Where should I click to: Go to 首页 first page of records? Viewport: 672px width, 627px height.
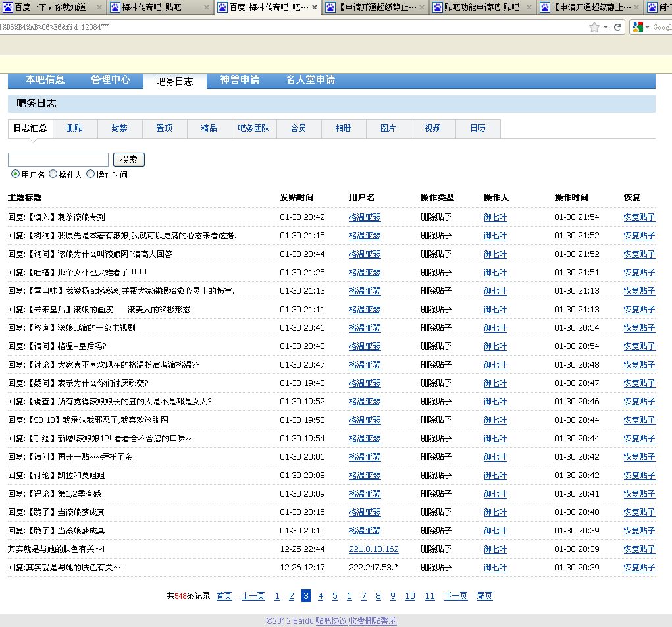pyautogui.click(x=224, y=596)
